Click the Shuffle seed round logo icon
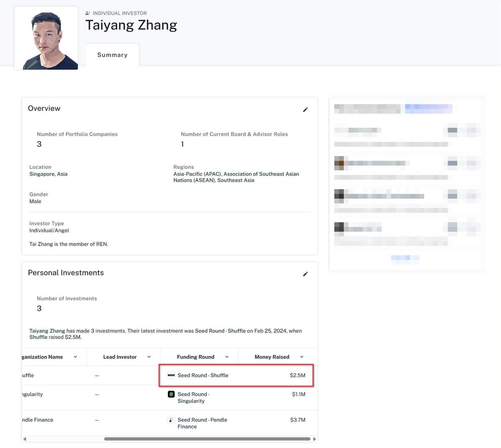Viewport: 501px width, 448px height. (171, 375)
